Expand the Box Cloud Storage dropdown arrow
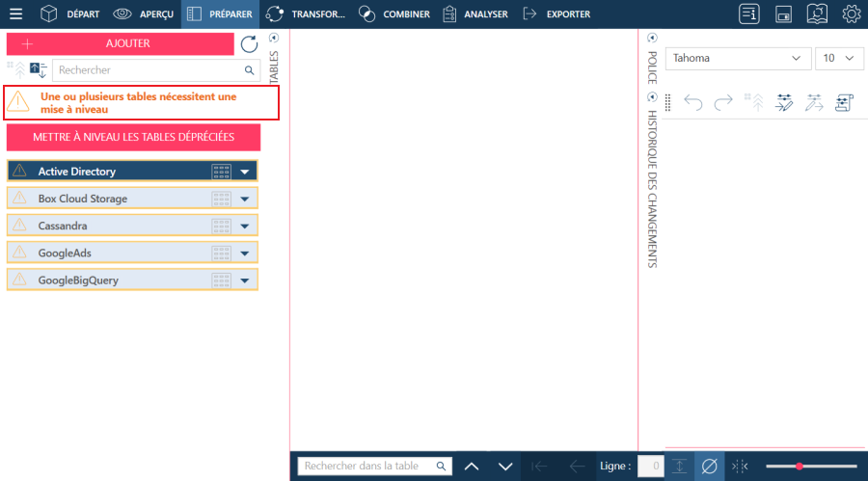The image size is (868, 481). tap(245, 199)
